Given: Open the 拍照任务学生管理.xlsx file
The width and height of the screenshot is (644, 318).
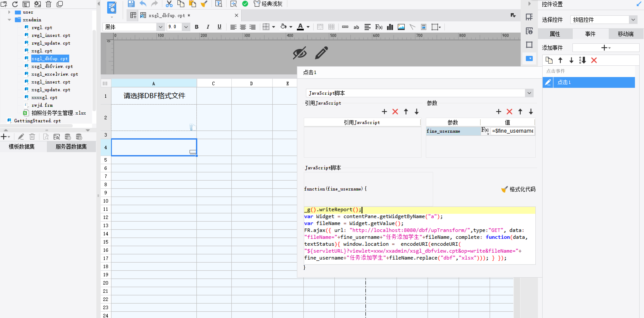Looking at the screenshot, I should click(x=58, y=113).
